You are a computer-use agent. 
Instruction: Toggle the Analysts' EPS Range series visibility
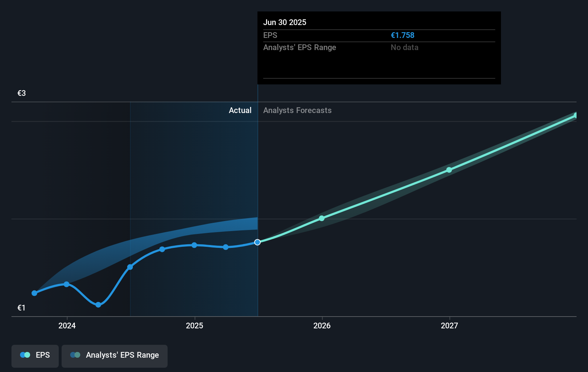point(115,356)
